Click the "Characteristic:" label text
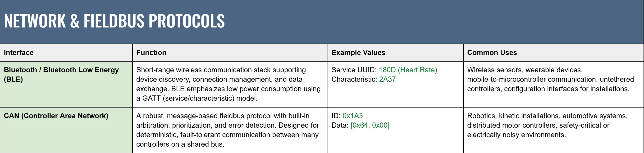This screenshot has width=644, height=153. tap(354, 79)
